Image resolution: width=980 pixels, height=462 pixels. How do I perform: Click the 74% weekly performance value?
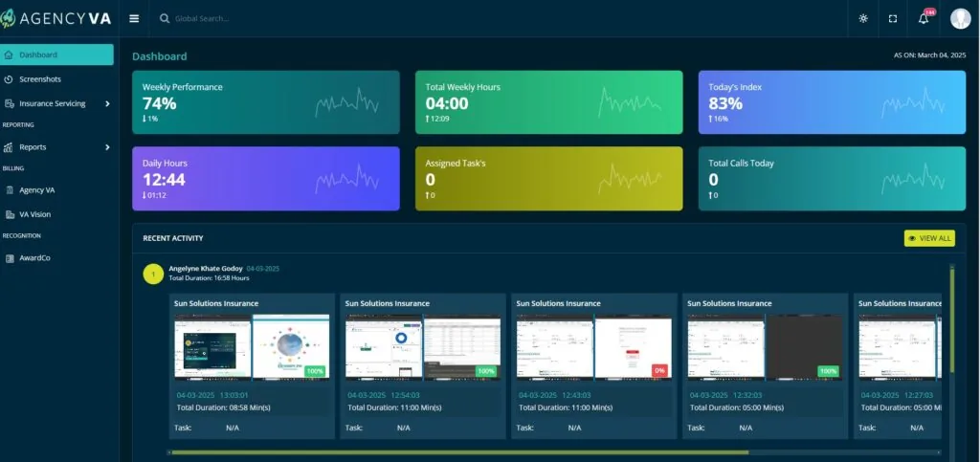click(160, 103)
